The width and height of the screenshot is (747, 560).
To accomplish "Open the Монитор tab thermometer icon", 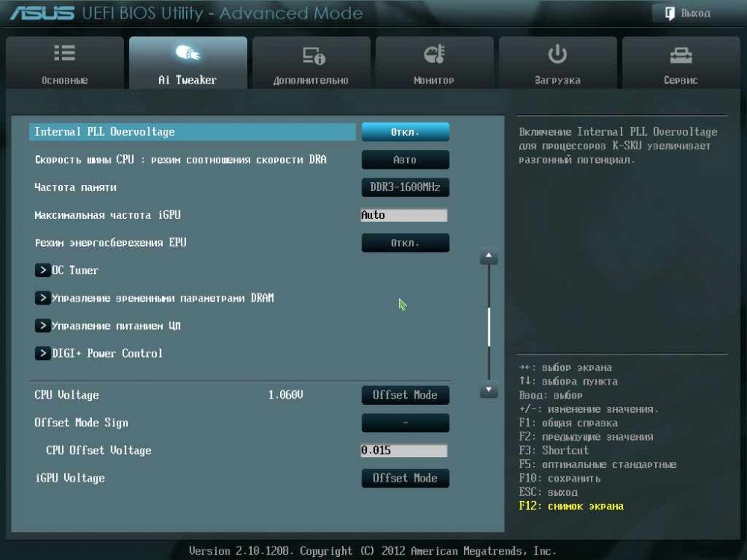I will [x=434, y=54].
